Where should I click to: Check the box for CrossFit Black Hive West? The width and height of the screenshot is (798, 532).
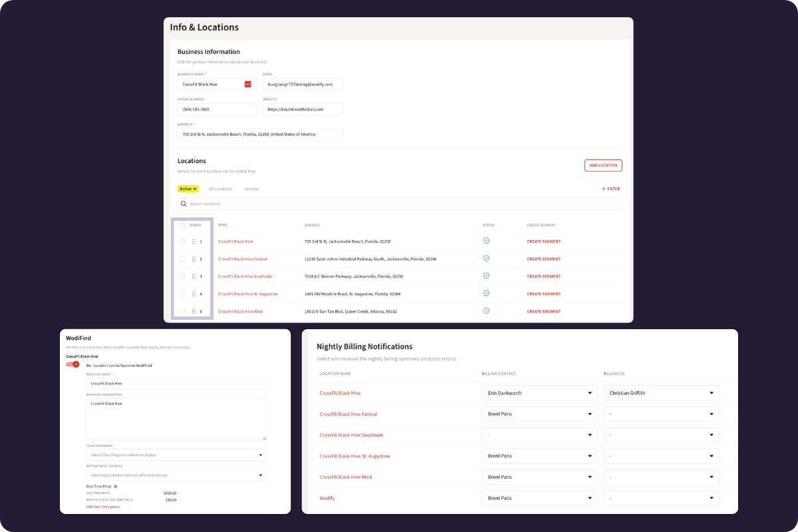tap(182, 311)
